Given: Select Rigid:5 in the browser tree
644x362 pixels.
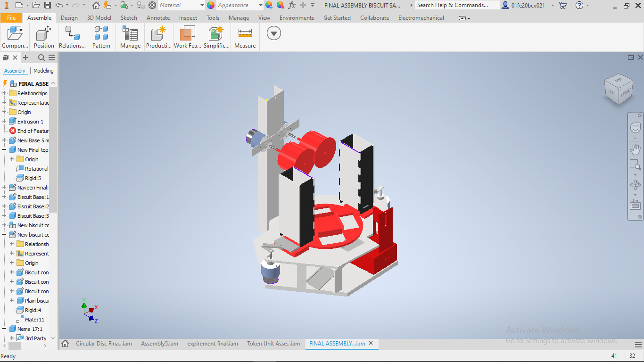Looking at the screenshot, I should click(29, 178).
